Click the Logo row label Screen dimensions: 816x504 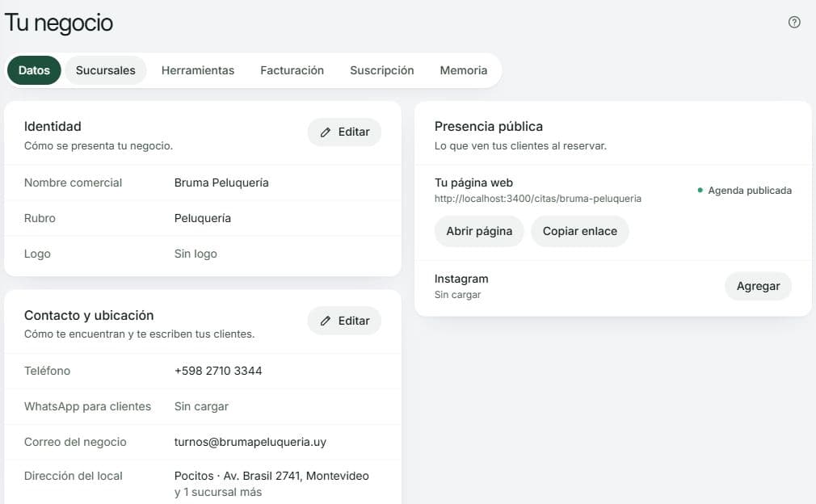[x=37, y=254]
